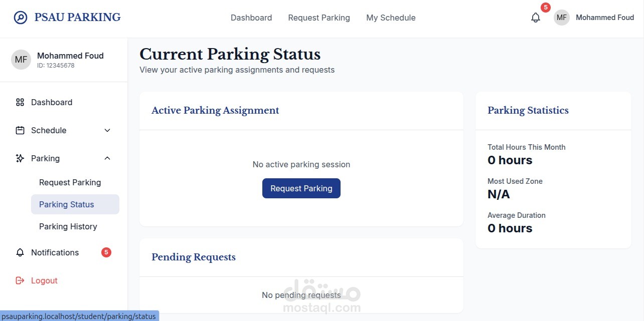
Task: Select the Dashboard grid icon in sidebar
Action: coord(20,102)
